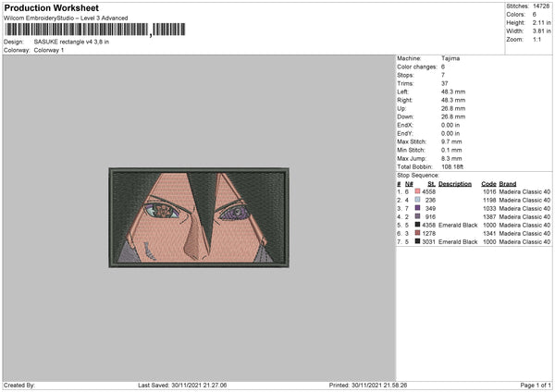Click stitch count '236' in stop 2
The height and width of the screenshot is (392, 555).
tap(430, 200)
